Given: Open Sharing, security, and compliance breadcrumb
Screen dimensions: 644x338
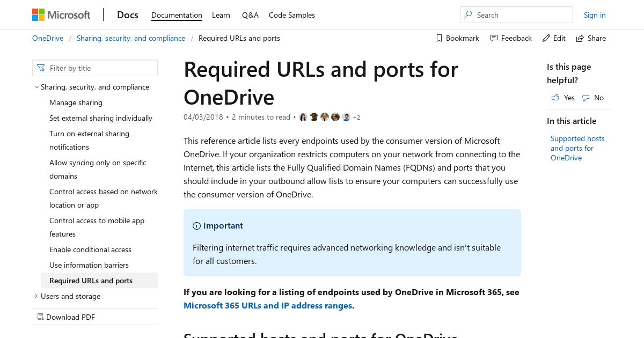Looking at the screenshot, I should tap(131, 38).
